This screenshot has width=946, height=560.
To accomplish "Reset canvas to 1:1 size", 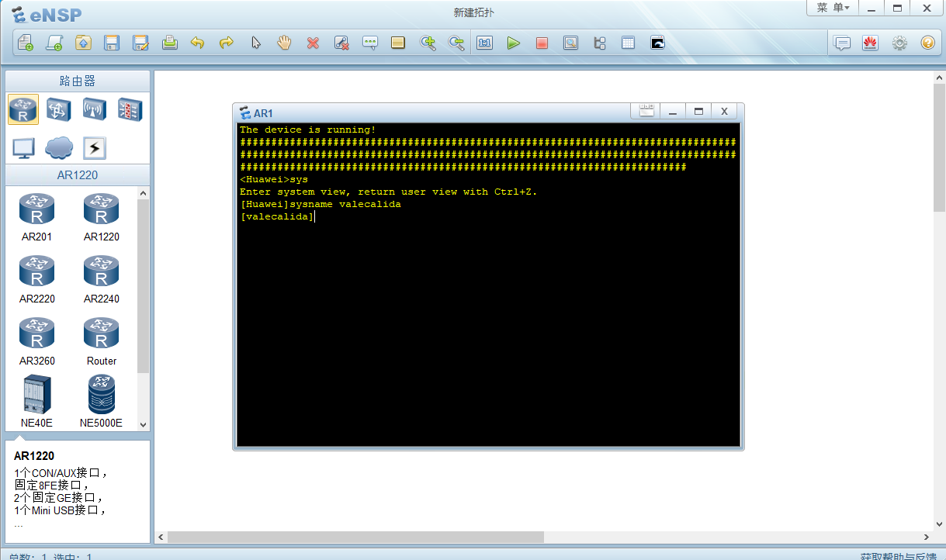I will [x=485, y=43].
